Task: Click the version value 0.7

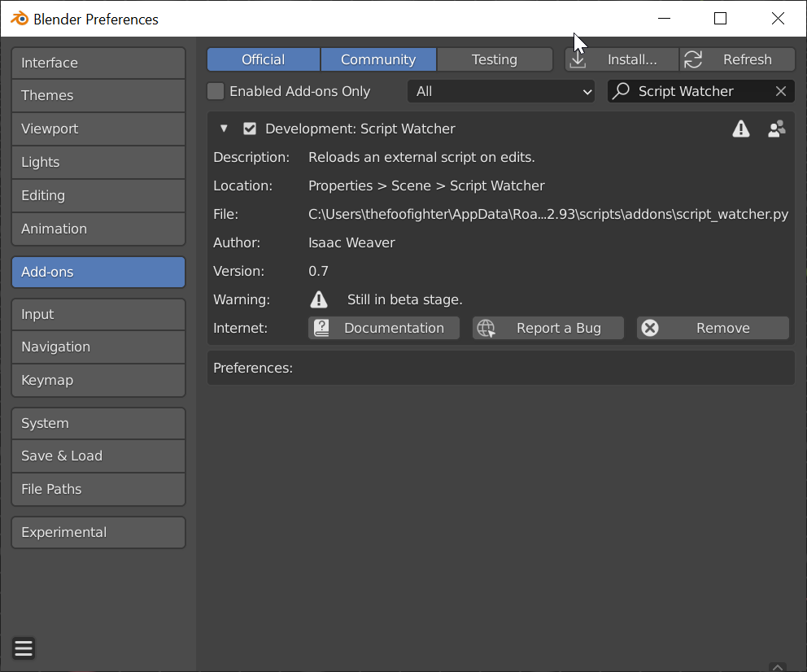Action: 318,271
